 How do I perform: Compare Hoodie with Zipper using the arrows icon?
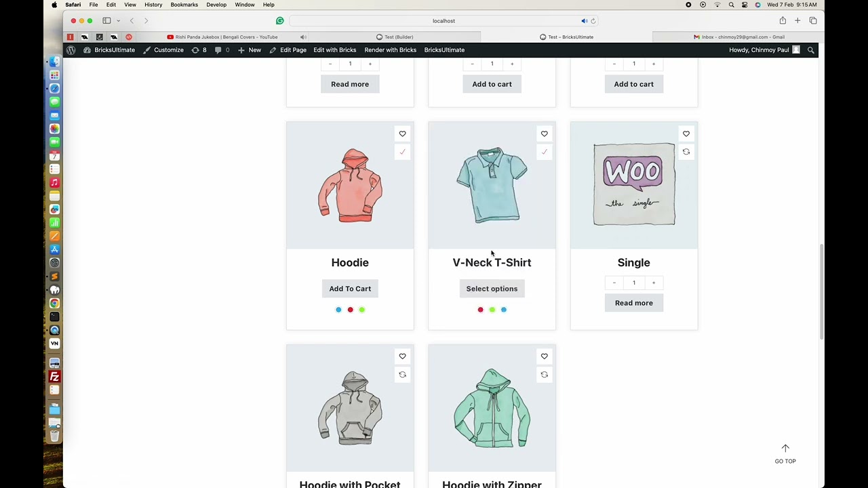pyautogui.click(x=544, y=374)
